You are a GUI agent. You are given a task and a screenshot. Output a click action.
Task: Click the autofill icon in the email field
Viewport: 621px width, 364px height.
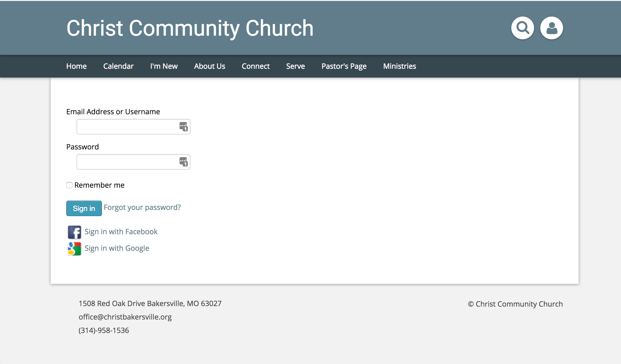click(x=183, y=126)
